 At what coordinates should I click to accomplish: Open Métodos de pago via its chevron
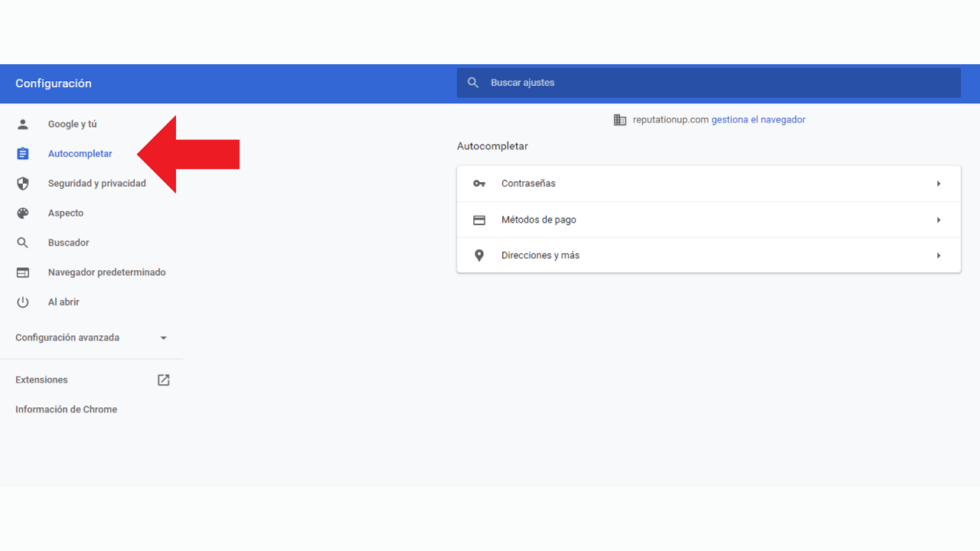click(x=939, y=220)
